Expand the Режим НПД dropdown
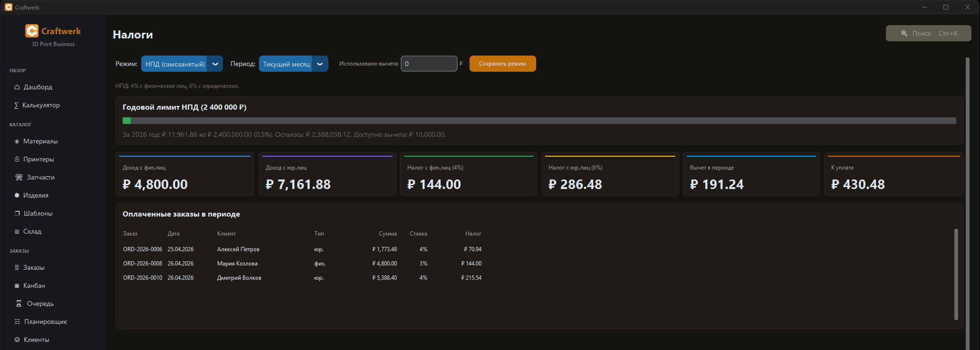980x350 pixels. pyautogui.click(x=182, y=64)
